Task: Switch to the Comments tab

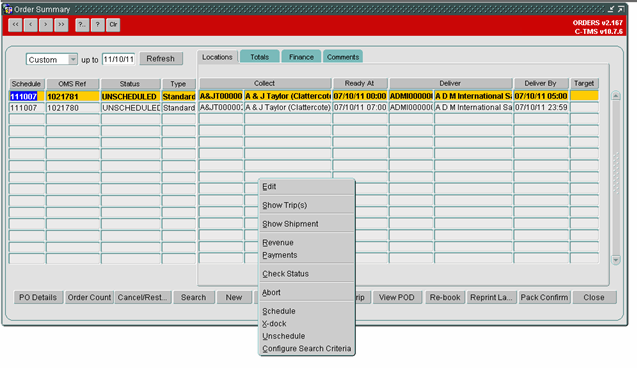Action: [x=343, y=57]
